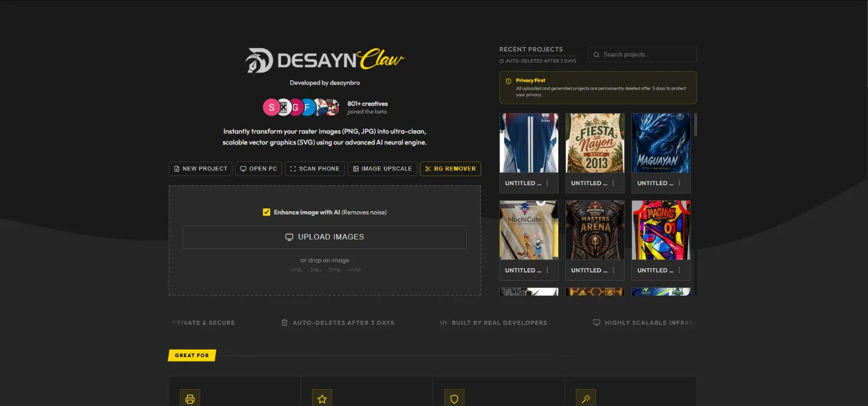
Task: Click the 801+ creatives text
Action: [x=367, y=104]
